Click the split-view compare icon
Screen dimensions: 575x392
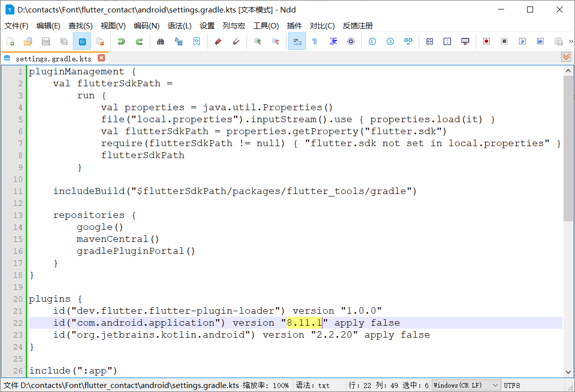pos(447,41)
